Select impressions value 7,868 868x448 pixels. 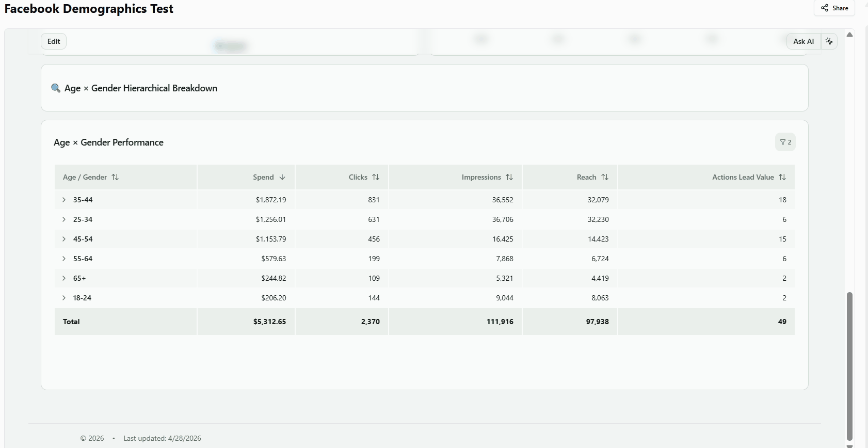[505, 259]
